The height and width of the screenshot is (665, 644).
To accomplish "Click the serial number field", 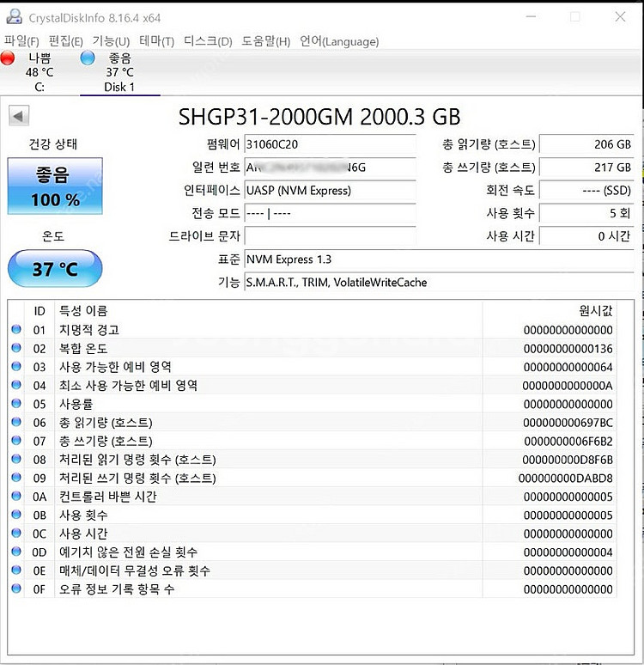I will (x=330, y=167).
